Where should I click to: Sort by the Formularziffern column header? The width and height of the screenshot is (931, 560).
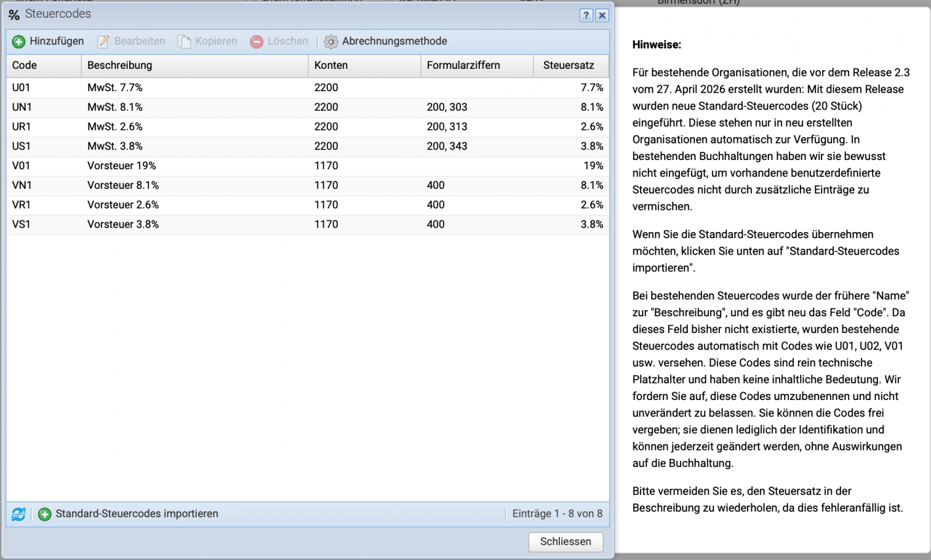coord(477,66)
